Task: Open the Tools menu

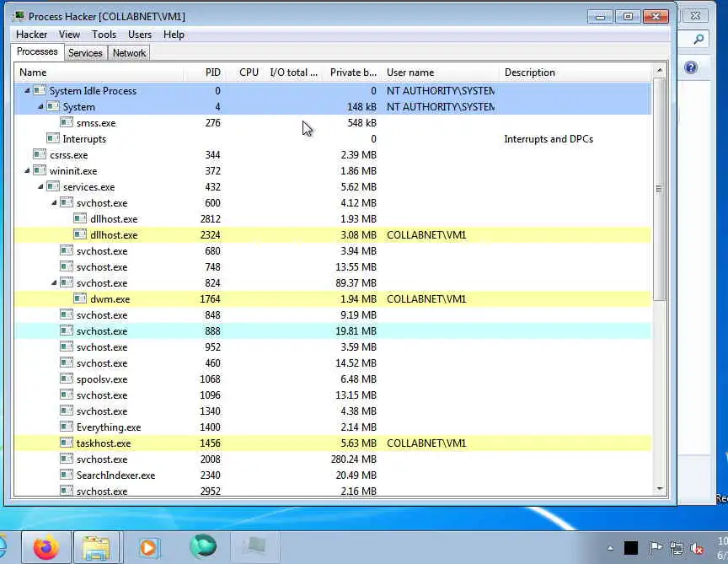Action: (104, 35)
